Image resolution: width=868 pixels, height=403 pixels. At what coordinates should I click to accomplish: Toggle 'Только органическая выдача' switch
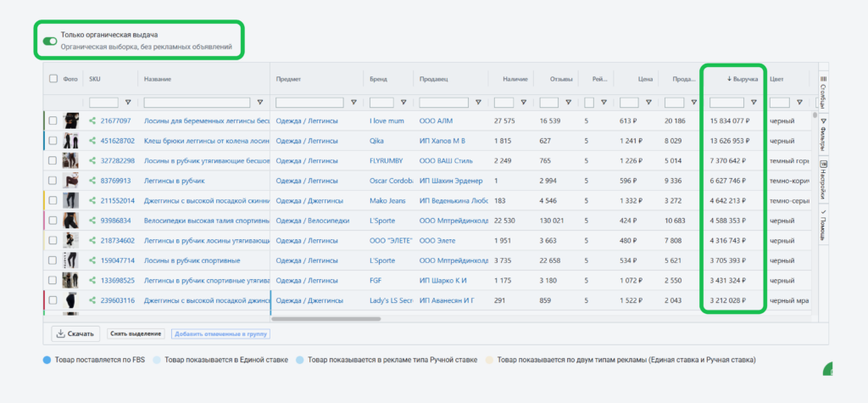(49, 40)
